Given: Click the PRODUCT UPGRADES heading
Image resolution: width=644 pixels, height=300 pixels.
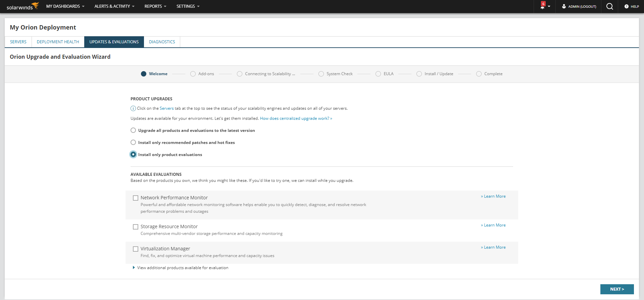Looking at the screenshot, I should tap(151, 99).
